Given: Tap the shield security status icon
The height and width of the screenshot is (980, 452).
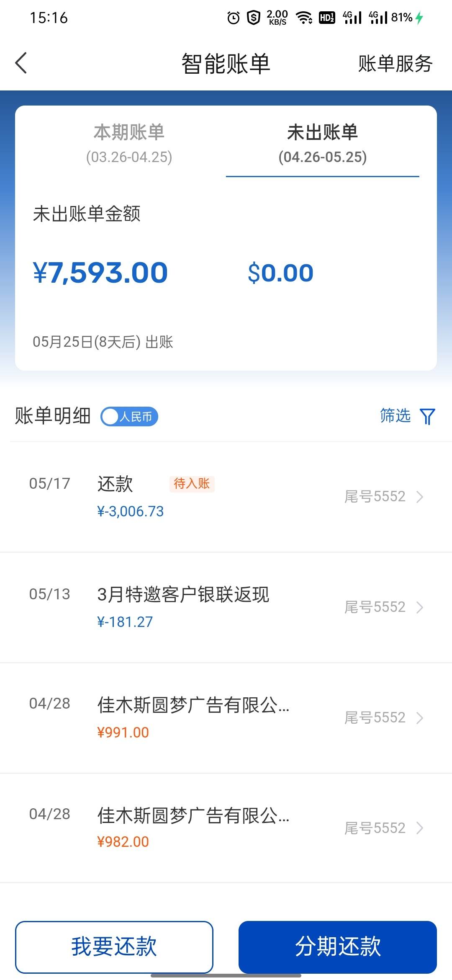Looking at the screenshot, I should 254,18.
